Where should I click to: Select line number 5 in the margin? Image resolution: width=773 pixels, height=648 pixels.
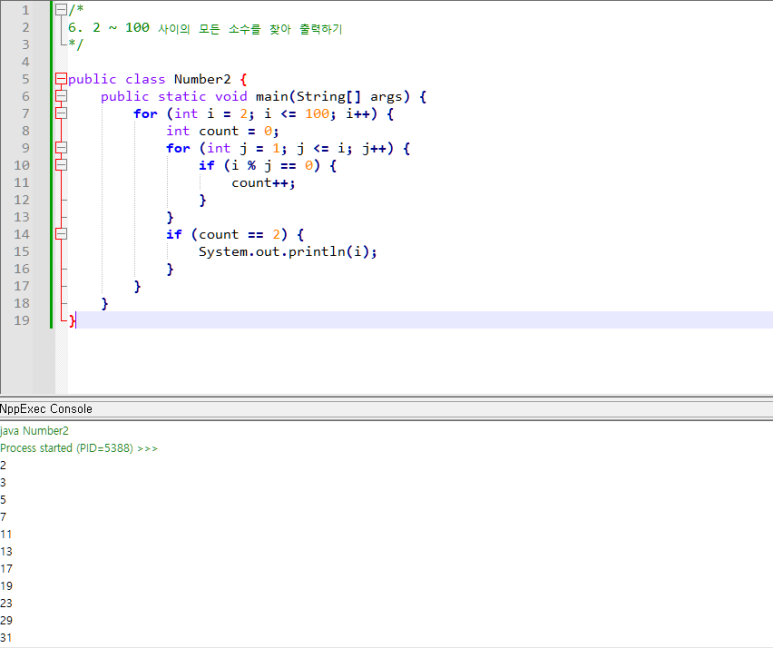pos(25,79)
